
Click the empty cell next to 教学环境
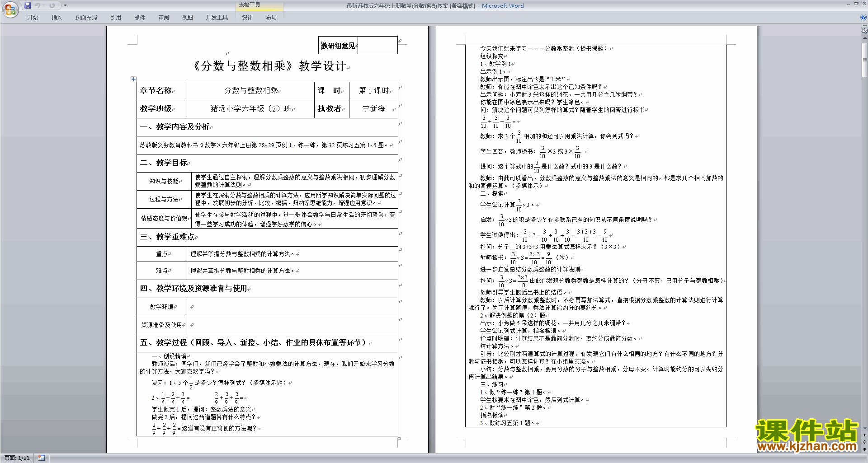[292, 307]
